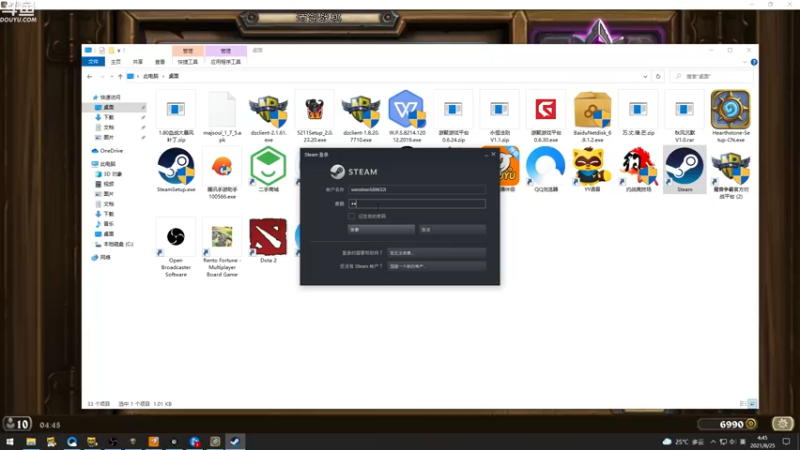Open the recent locations dropdown arrow
The height and width of the screenshot is (450, 800).
click(x=112, y=77)
